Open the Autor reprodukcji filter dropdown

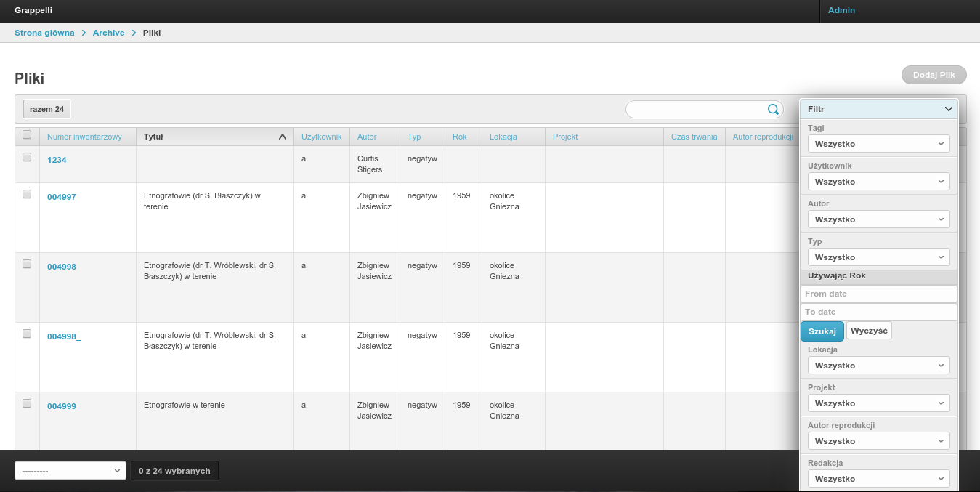tap(879, 441)
